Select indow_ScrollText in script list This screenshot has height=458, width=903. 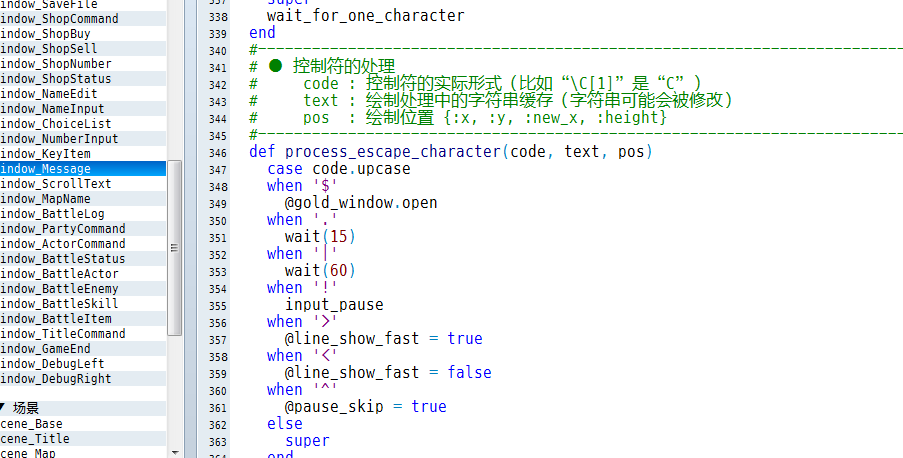click(83, 184)
